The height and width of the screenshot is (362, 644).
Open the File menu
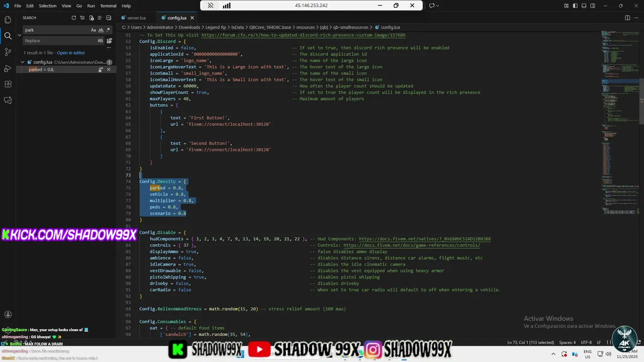click(x=18, y=6)
